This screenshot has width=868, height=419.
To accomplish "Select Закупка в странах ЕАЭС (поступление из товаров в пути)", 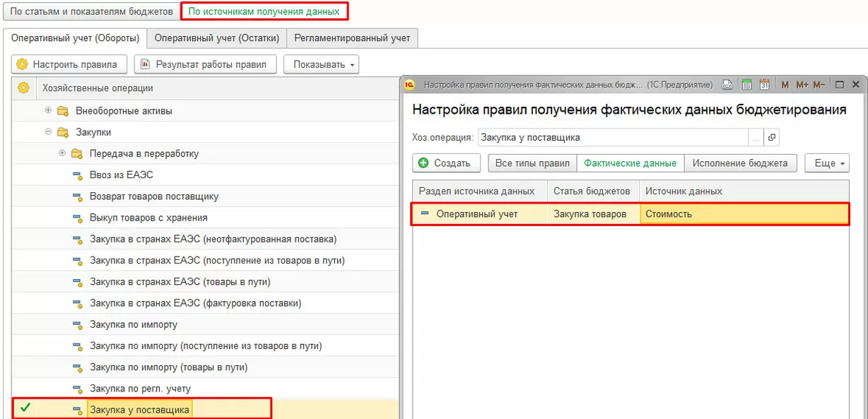I will [x=217, y=261].
